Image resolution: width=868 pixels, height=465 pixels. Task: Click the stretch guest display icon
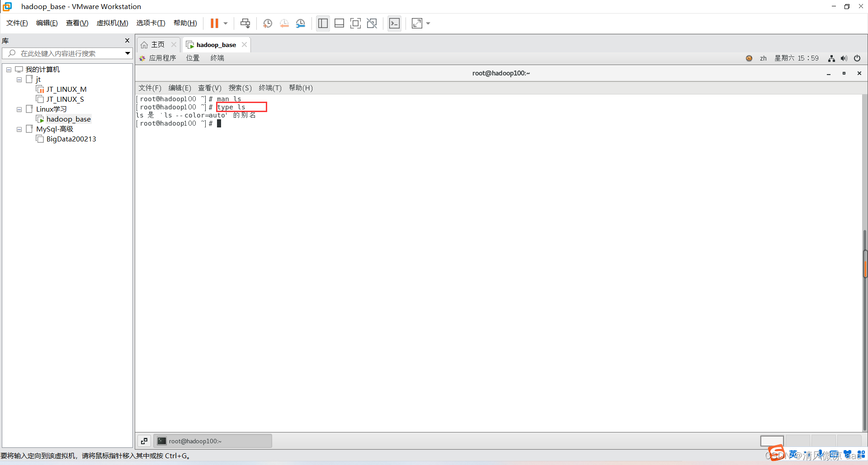417,23
